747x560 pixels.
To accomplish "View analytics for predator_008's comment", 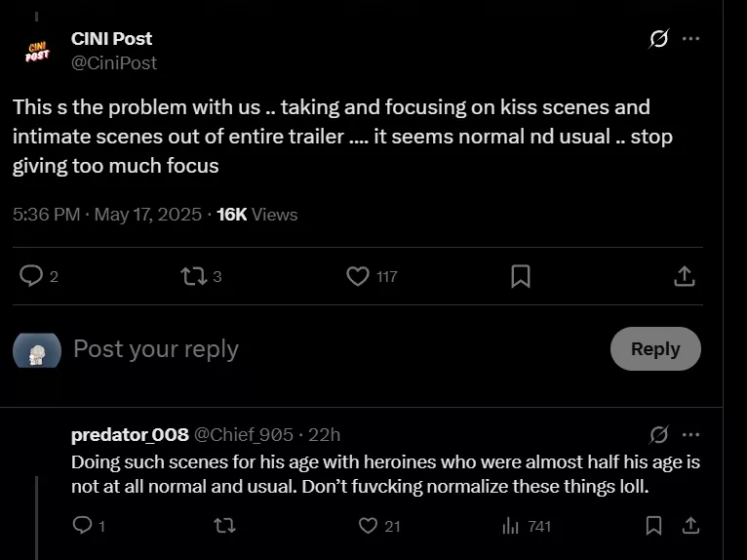I will point(510,526).
